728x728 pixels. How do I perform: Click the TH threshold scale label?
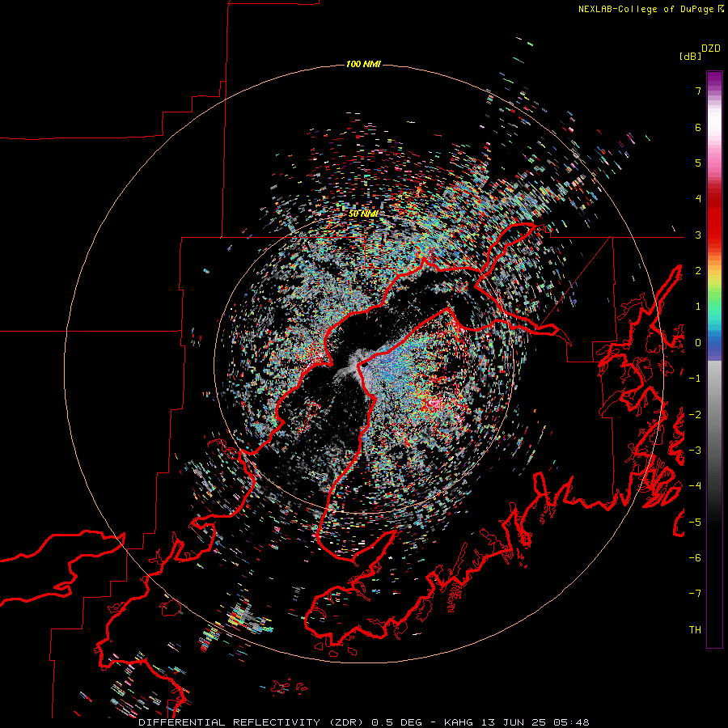[x=695, y=630]
